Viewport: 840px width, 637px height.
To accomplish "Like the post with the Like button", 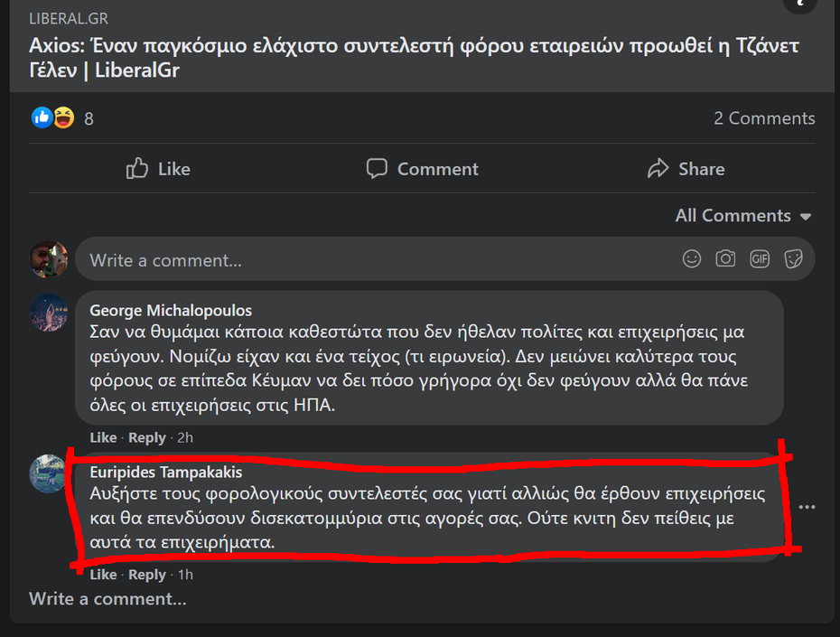I will click(x=158, y=169).
